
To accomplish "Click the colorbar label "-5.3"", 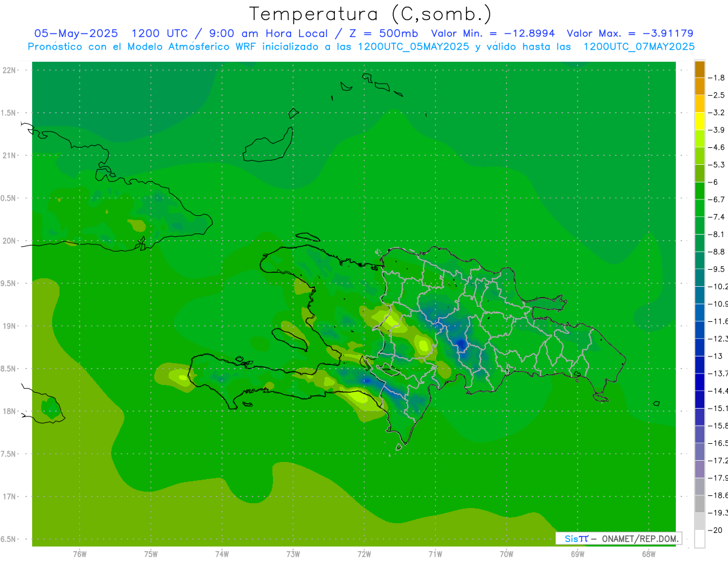I will [718, 164].
